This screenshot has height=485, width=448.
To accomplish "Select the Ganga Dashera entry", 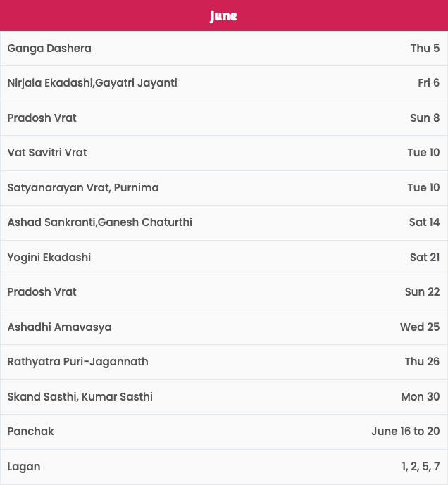I will pyautogui.click(x=224, y=49).
